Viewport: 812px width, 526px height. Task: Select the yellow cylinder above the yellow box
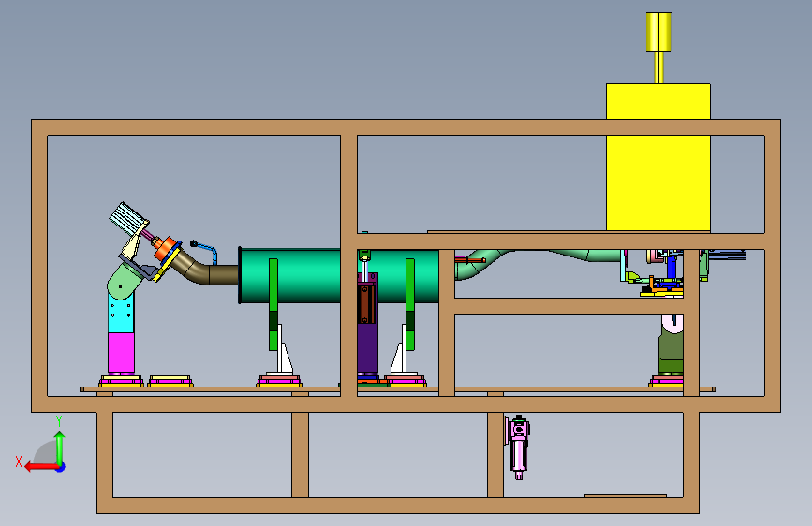tap(658, 32)
